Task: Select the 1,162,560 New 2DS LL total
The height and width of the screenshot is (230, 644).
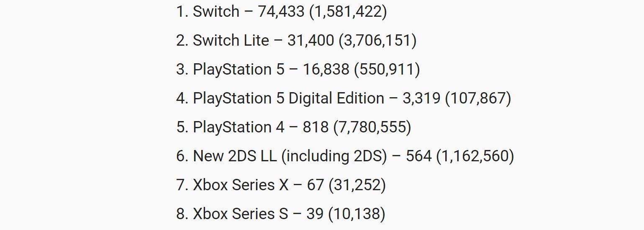Action: coord(475,156)
